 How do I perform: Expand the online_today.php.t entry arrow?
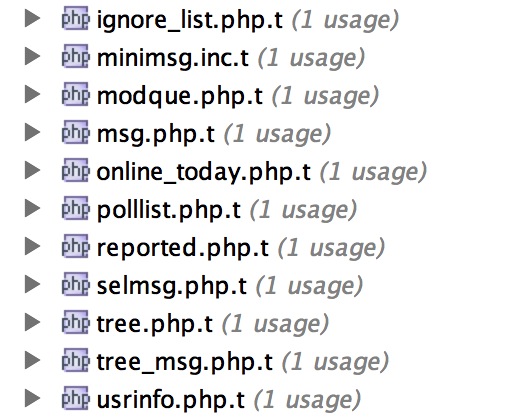pyautogui.click(x=32, y=170)
